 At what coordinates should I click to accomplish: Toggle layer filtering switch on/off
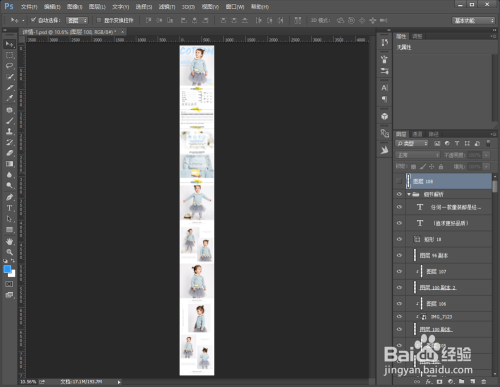click(x=488, y=143)
